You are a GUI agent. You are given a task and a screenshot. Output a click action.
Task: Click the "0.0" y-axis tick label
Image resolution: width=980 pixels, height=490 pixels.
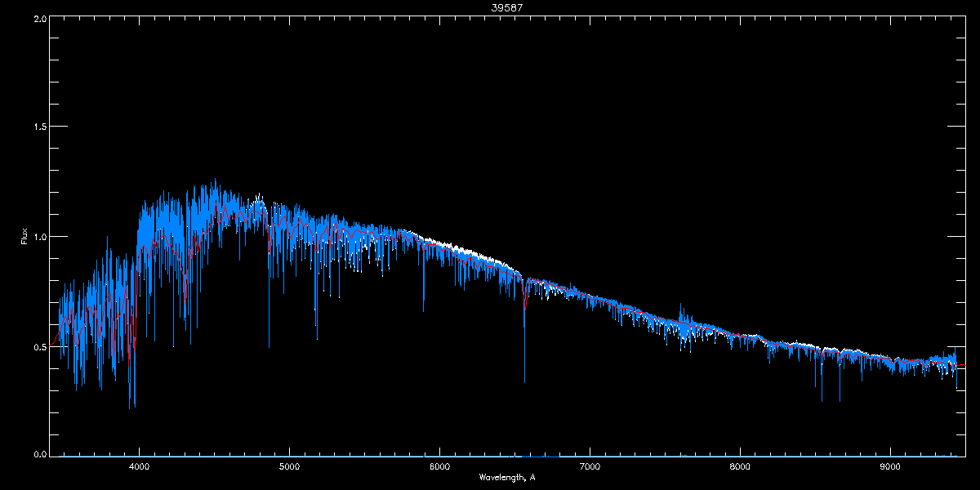click(x=39, y=454)
